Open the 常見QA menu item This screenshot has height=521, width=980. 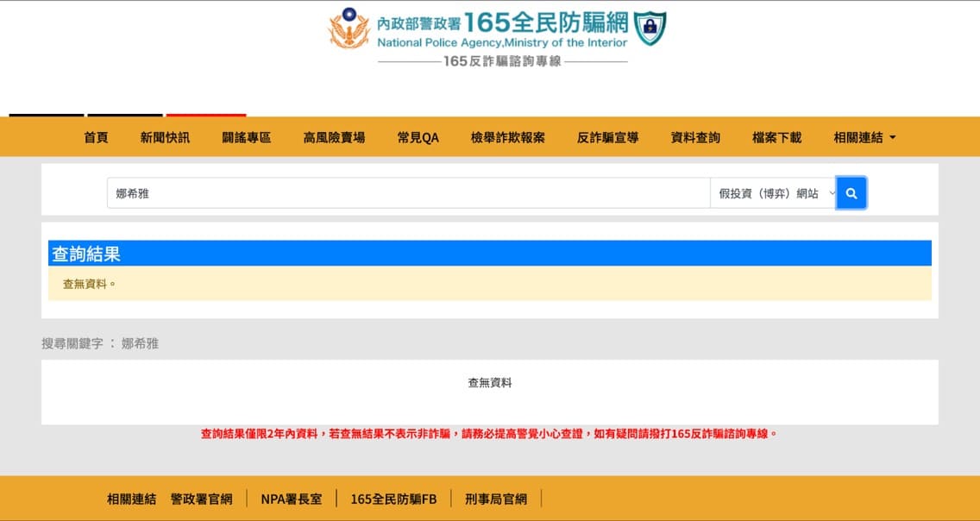click(418, 137)
